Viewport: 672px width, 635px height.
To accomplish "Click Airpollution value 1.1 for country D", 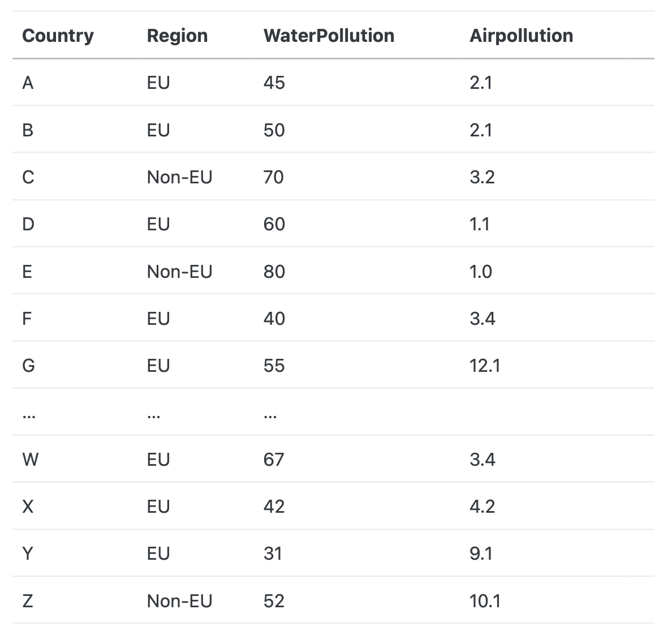I will (480, 225).
